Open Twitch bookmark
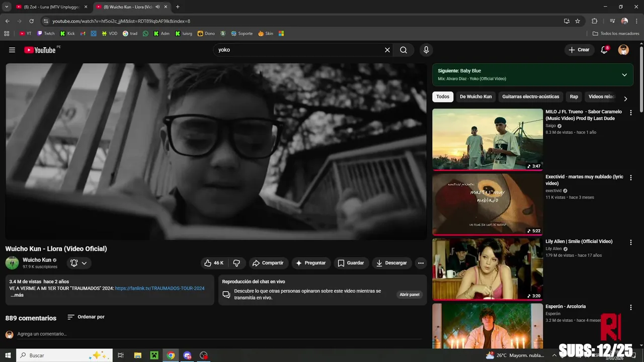 [46, 34]
